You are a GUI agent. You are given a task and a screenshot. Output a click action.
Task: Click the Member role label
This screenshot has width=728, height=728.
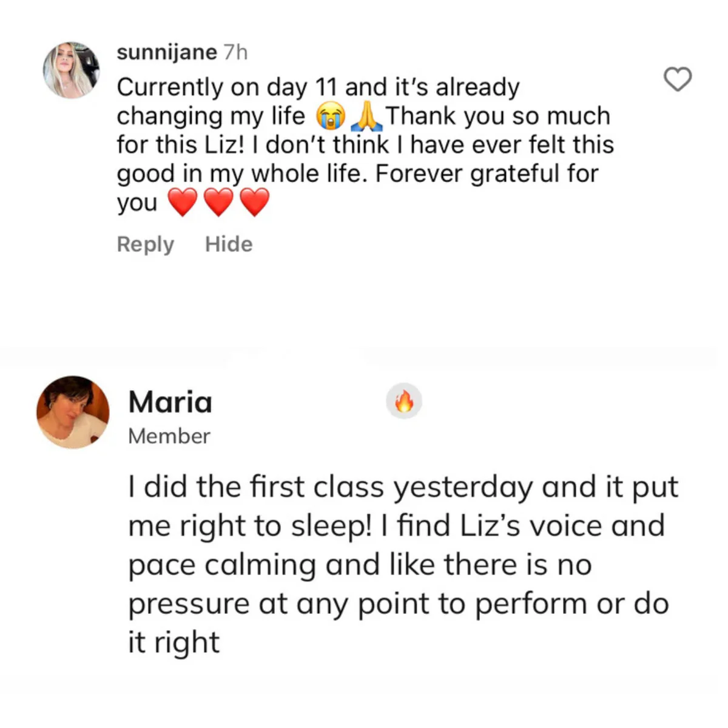[x=169, y=436]
